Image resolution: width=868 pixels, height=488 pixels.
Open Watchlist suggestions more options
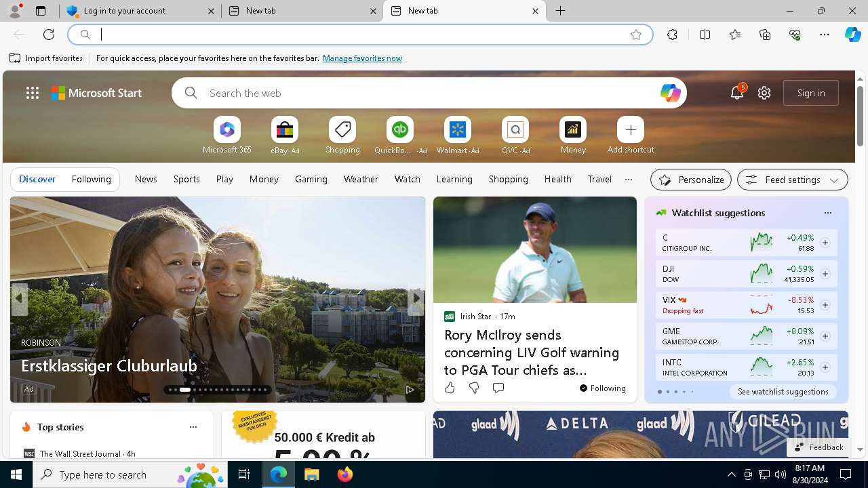click(x=827, y=213)
